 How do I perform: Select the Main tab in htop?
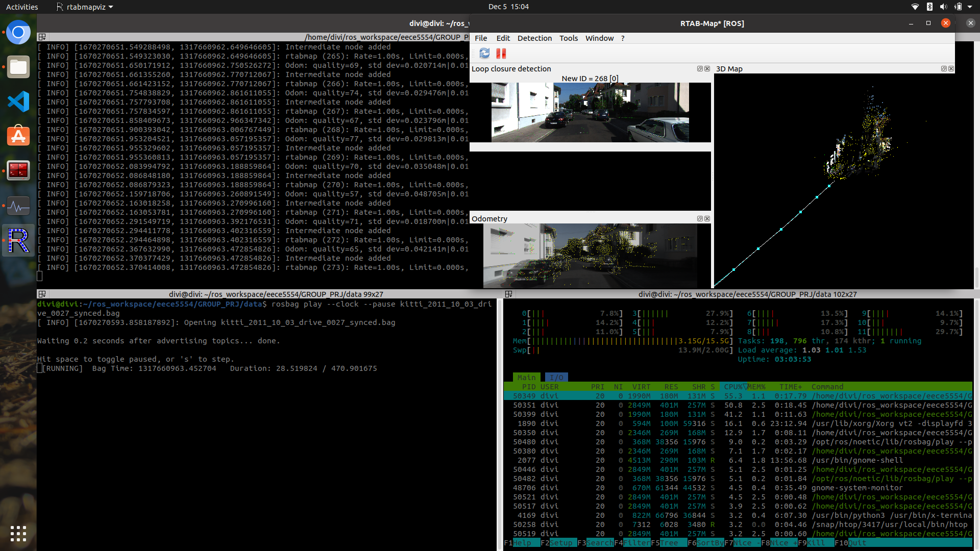point(526,378)
